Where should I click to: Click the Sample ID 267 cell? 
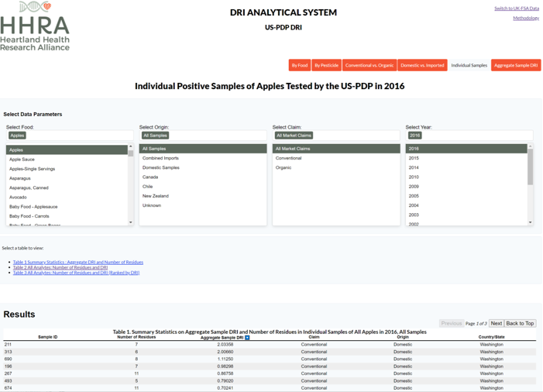pyautogui.click(x=8, y=373)
